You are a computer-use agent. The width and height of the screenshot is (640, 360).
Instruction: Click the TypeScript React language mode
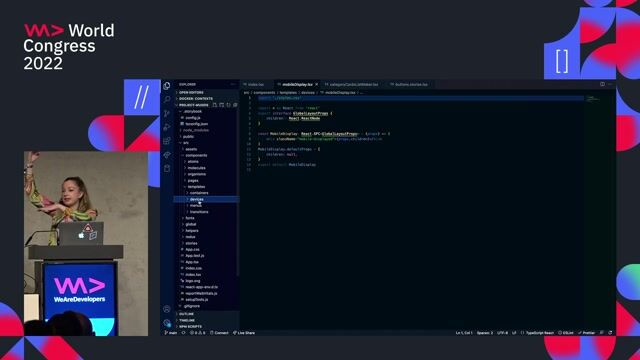point(540,333)
